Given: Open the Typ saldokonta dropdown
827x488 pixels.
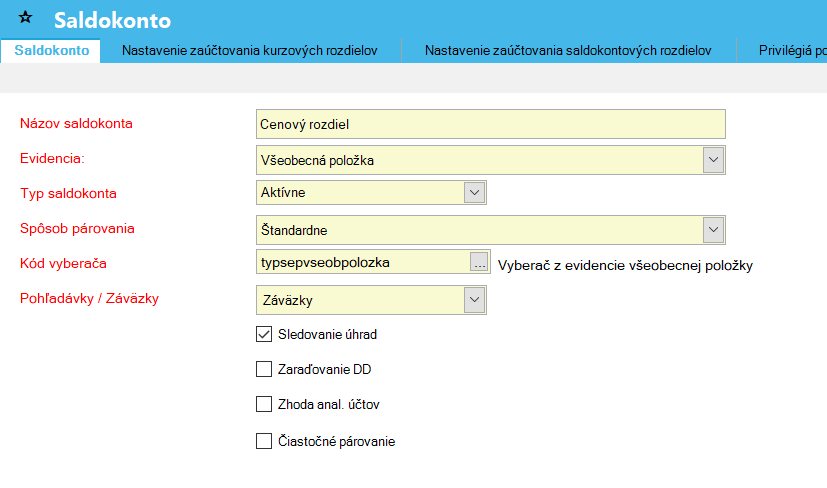Looking at the screenshot, I should [474, 193].
